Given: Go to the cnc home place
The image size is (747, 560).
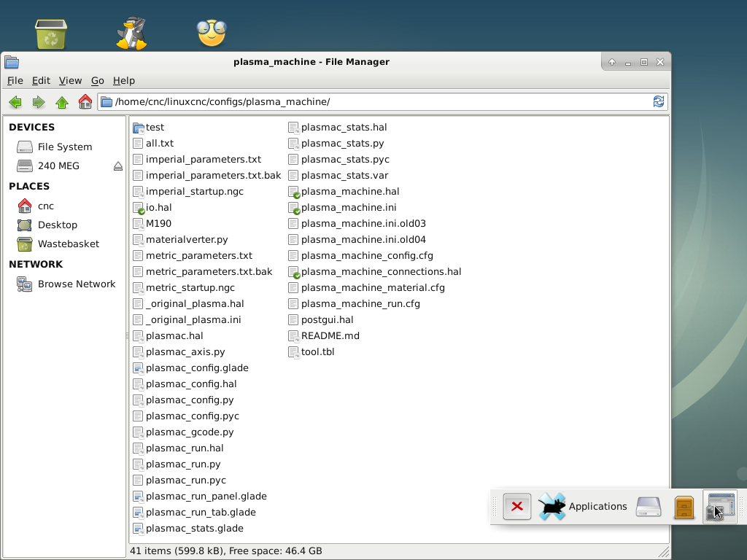Looking at the screenshot, I should pos(46,206).
